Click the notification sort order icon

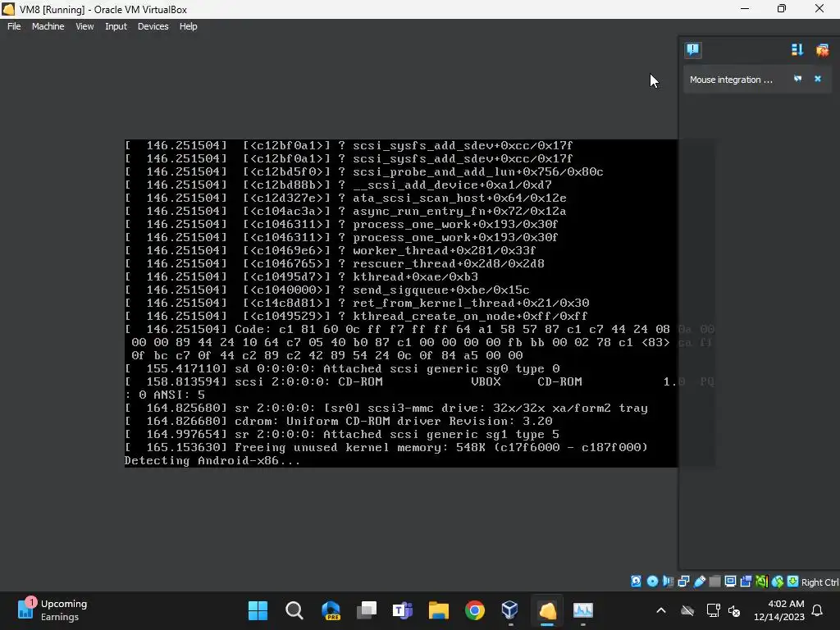click(797, 50)
